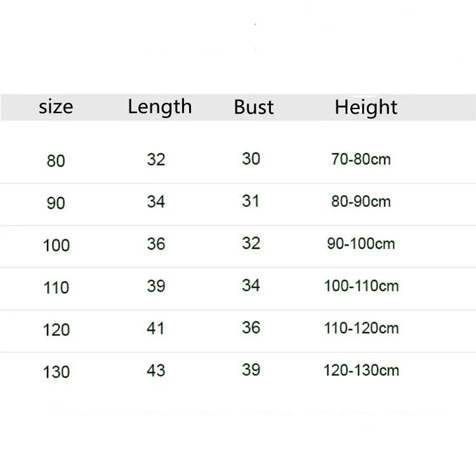Select the Length value 43
The image size is (476, 452).
point(155,370)
